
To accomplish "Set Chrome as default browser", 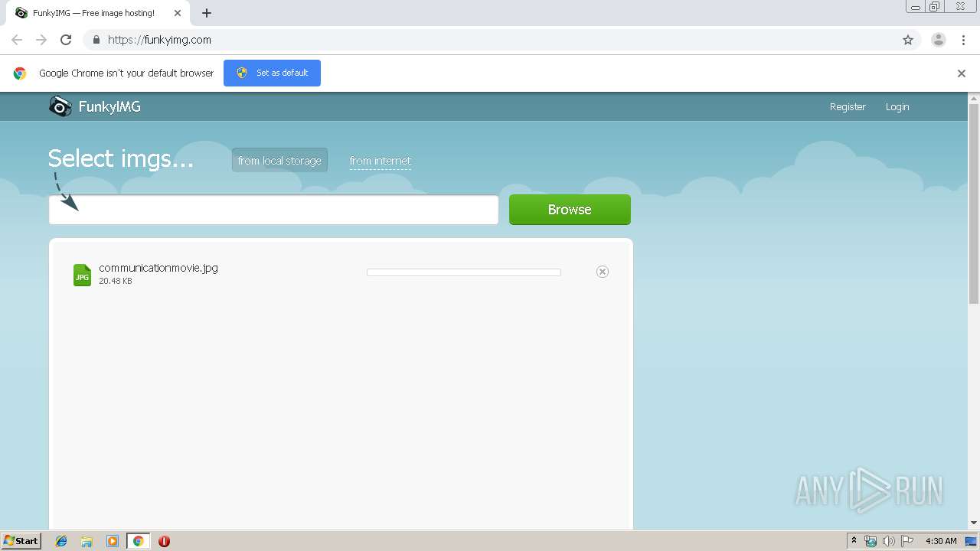I will pyautogui.click(x=272, y=73).
